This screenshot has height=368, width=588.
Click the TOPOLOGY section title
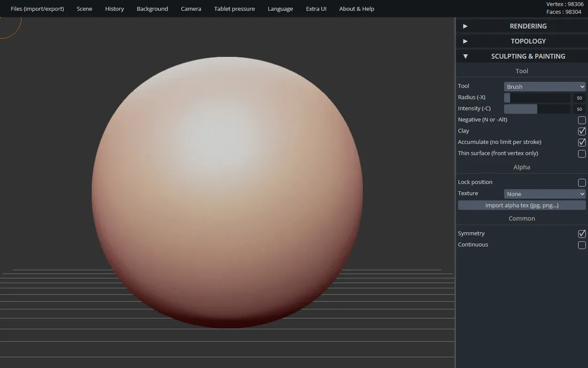coord(528,41)
